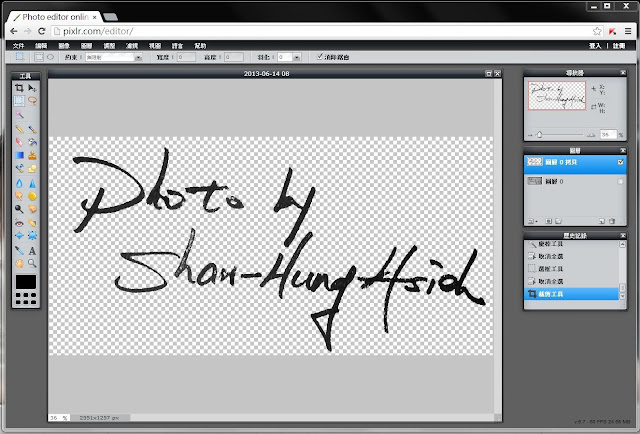Select the Pencil tool
Screen dimensions: 640x434
19,129
